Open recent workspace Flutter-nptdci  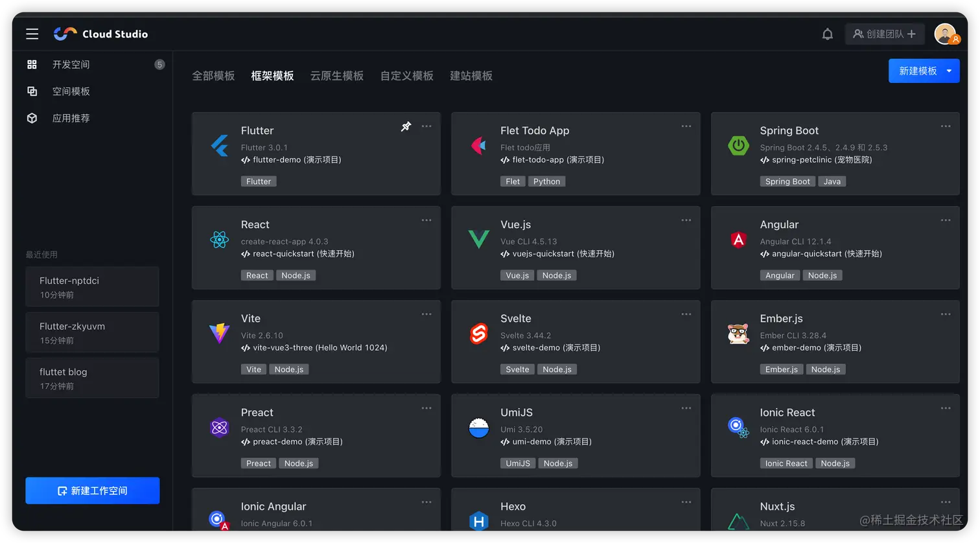tap(92, 286)
